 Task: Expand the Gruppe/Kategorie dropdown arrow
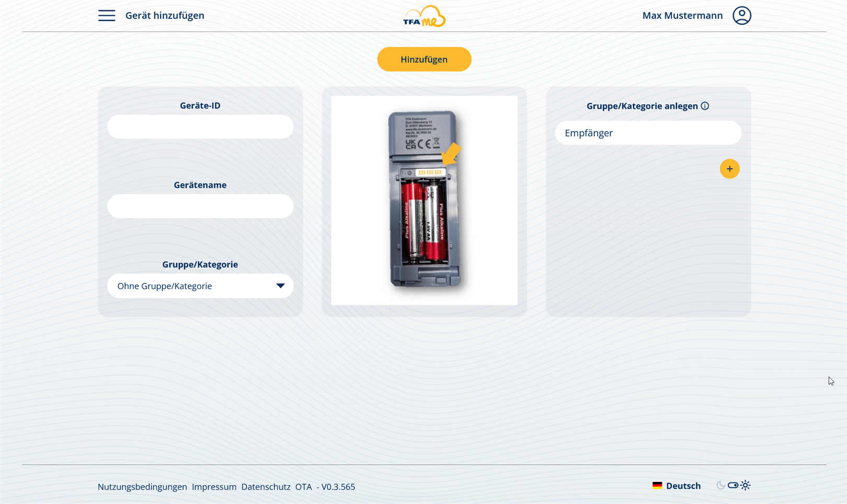(280, 286)
